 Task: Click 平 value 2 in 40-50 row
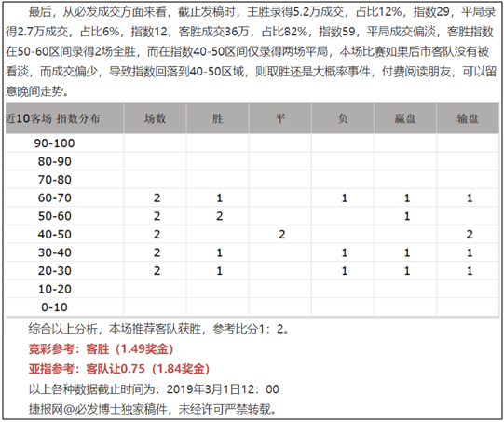pos(282,235)
